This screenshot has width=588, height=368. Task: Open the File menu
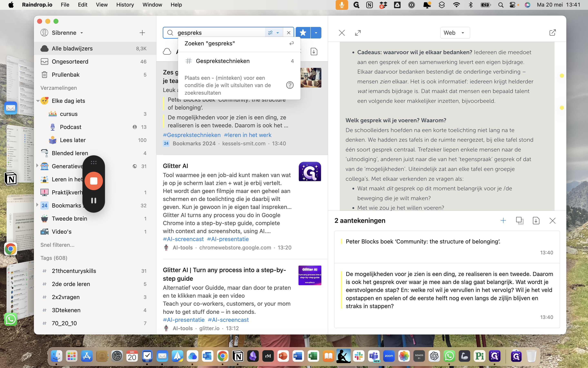pyautogui.click(x=65, y=5)
